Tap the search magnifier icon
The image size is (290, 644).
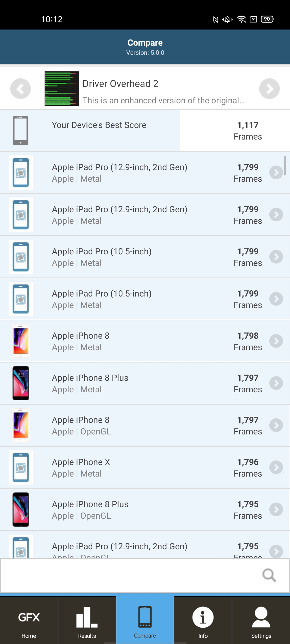269,575
